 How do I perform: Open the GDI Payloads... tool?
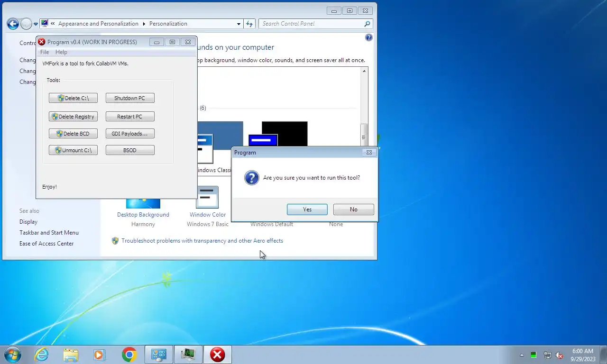click(130, 134)
